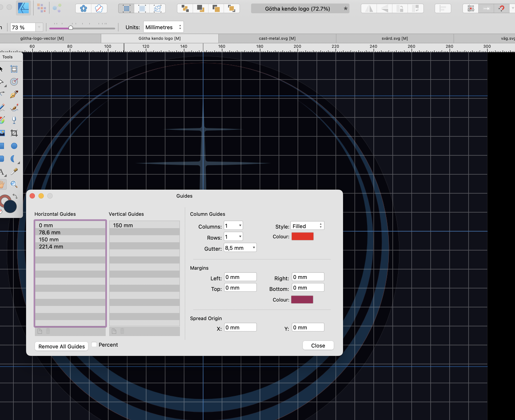Select 221,4 mm horizontal guide
This screenshot has height=420, width=515.
pyautogui.click(x=70, y=246)
